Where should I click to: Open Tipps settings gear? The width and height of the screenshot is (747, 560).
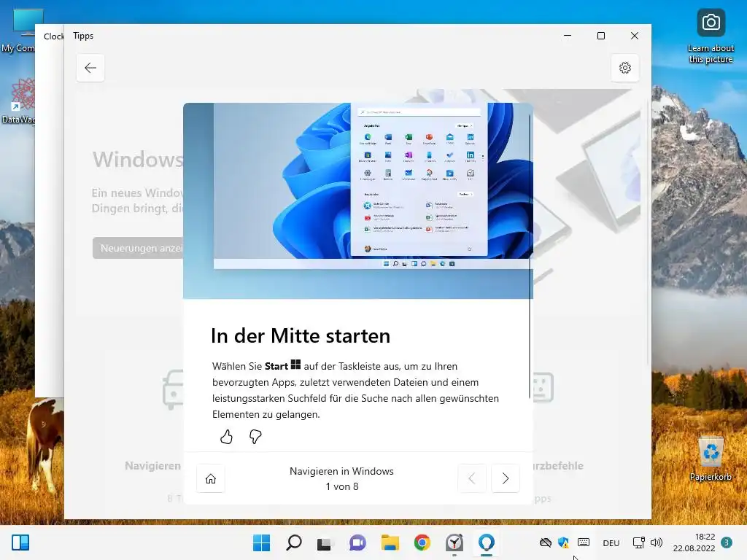click(x=625, y=68)
